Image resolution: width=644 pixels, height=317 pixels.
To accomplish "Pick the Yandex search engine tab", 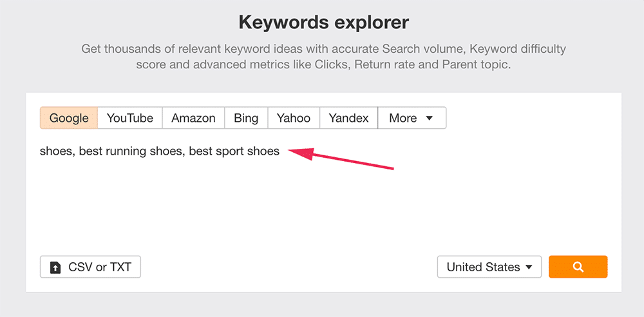I will (348, 118).
